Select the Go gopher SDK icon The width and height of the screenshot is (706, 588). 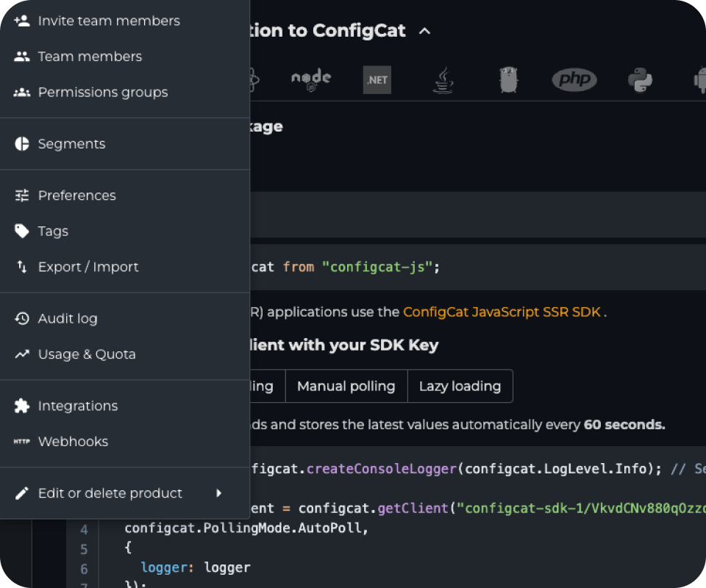click(x=509, y=80)
